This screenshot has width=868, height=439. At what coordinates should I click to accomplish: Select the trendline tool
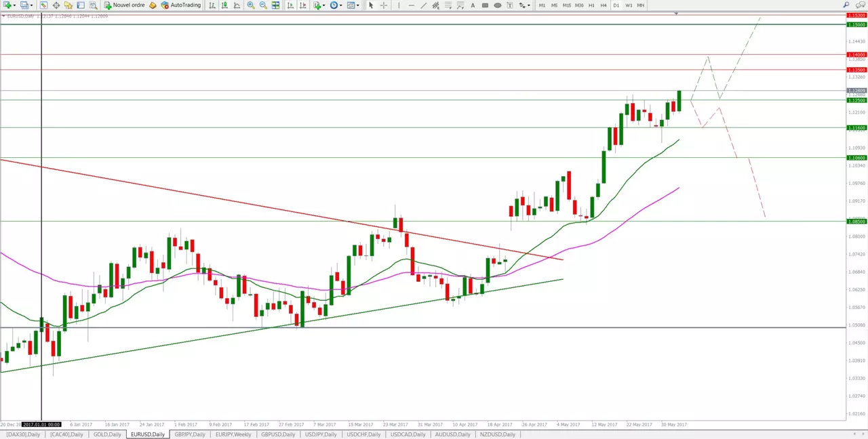click(x=424, y=5)
